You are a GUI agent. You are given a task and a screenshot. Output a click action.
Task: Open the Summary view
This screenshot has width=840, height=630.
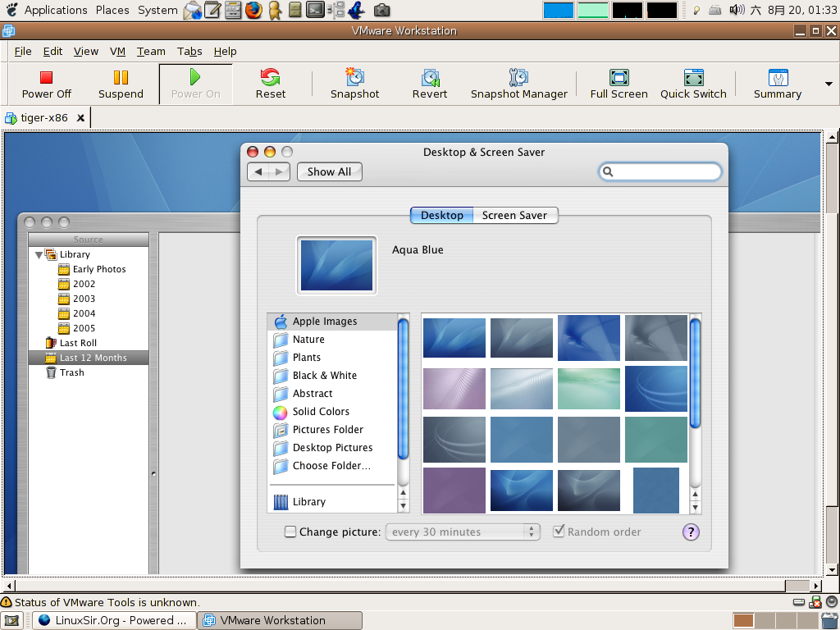pos(778,84)
